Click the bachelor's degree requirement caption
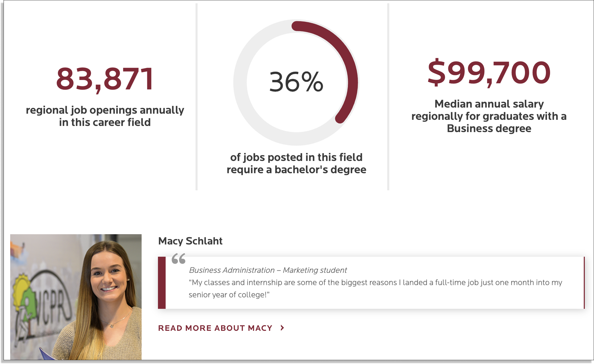The width and height of the screenshot is (594, 364). point(296,163)
